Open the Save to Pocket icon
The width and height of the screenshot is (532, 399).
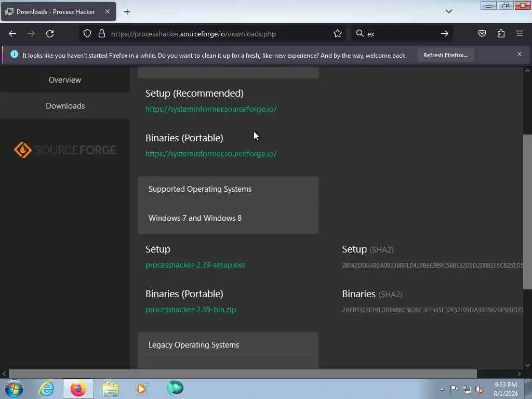tap(482, 34)
